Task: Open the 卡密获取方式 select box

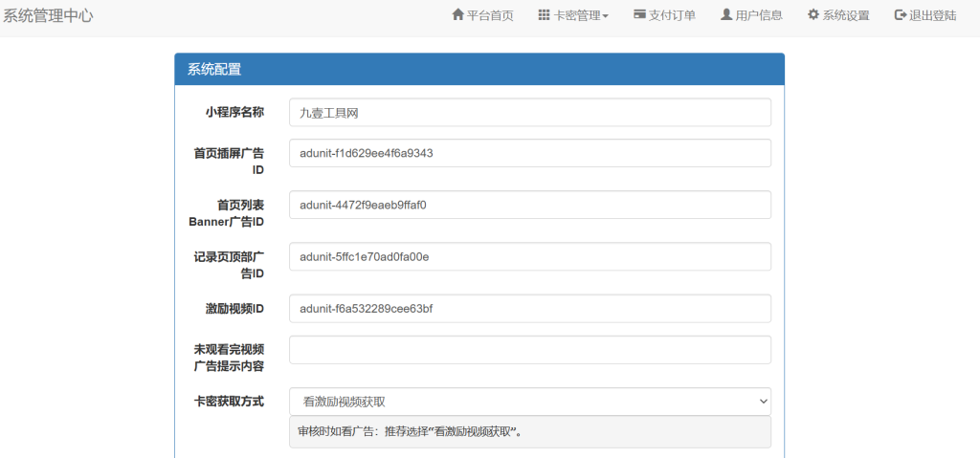Action: pos(529,402)
